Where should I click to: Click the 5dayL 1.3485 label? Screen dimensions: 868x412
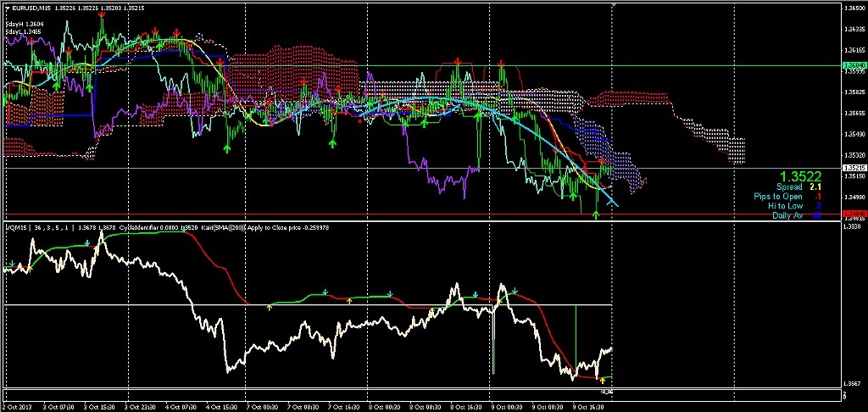point(24,31)
